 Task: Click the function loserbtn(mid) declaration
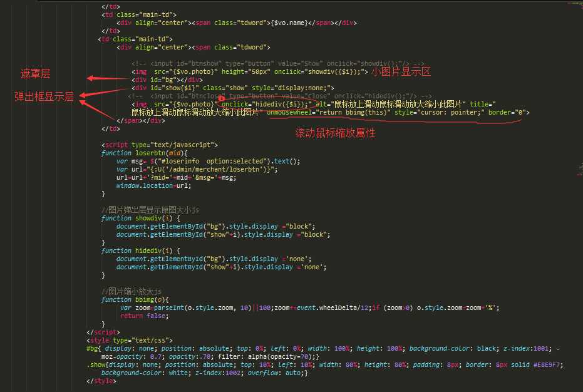144,153
